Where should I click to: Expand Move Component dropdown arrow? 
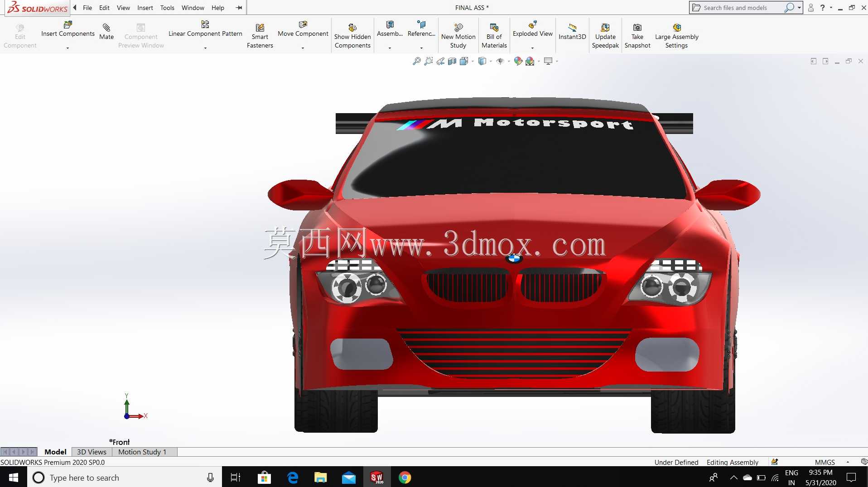pyautogui.click(x=303, y=48)
